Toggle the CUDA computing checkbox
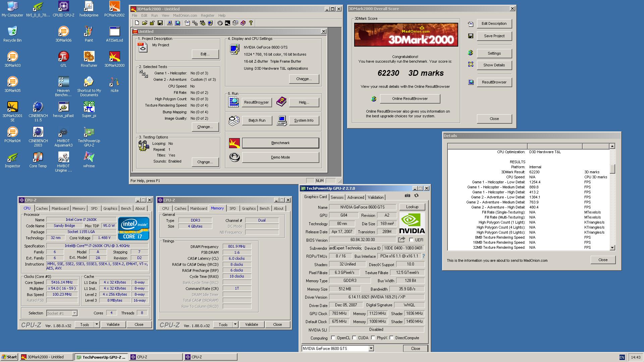 [x=354, y=338]
